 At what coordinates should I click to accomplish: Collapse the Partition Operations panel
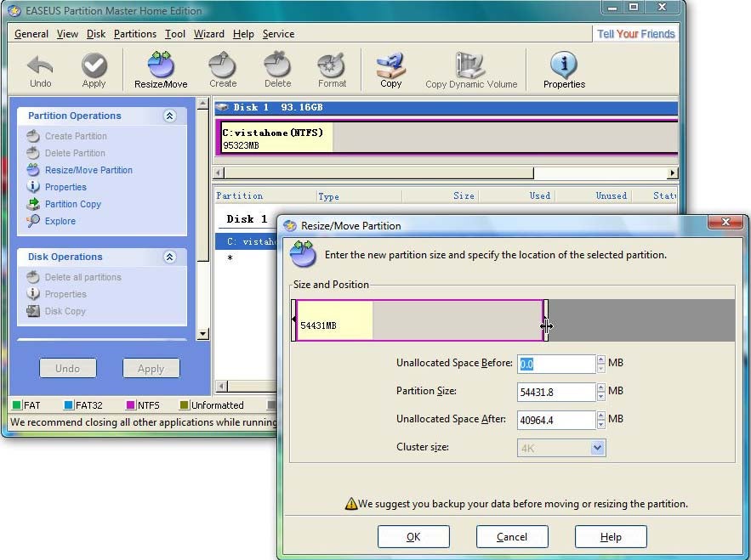tap(169, 116)
